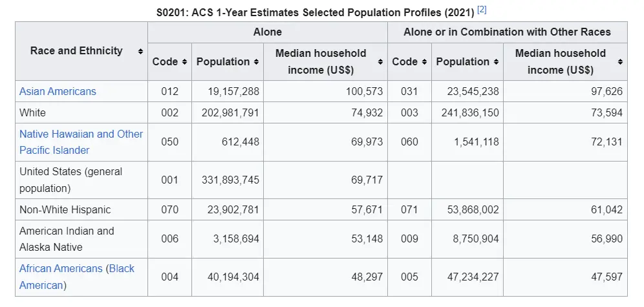Click Alone or in Combination header
The image size is (644, 307).
(507, 32)
